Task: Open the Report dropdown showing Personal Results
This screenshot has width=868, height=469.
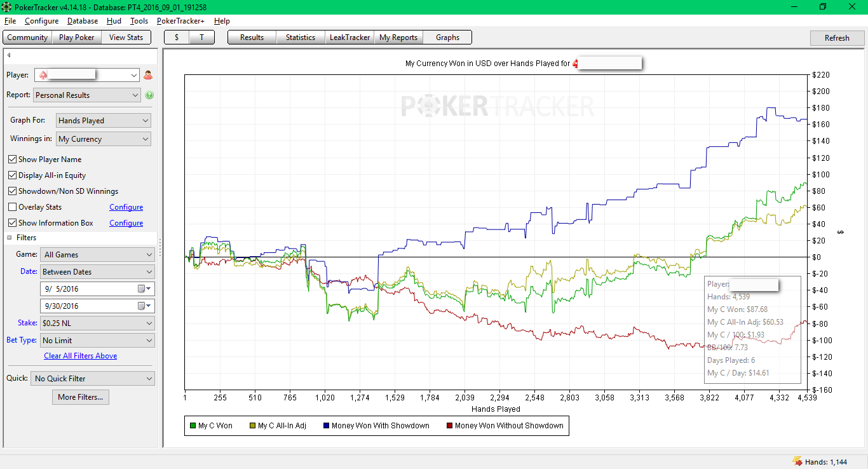Action: pyautogui.click(x=87, y=95)
